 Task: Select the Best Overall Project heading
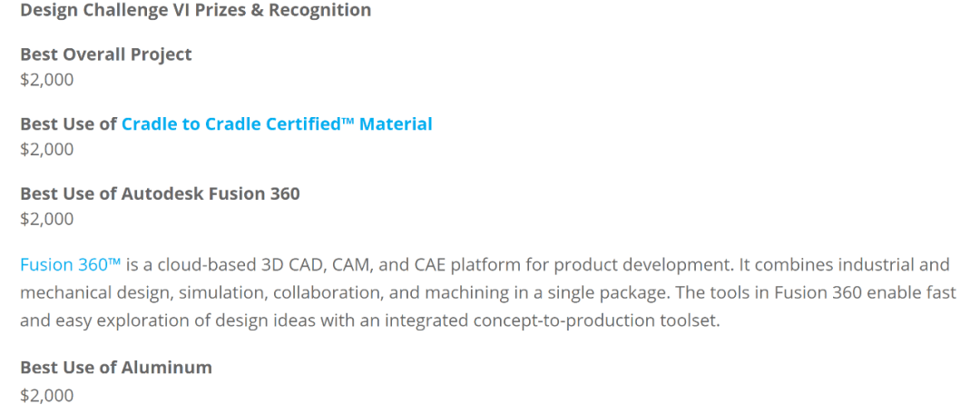106,54
